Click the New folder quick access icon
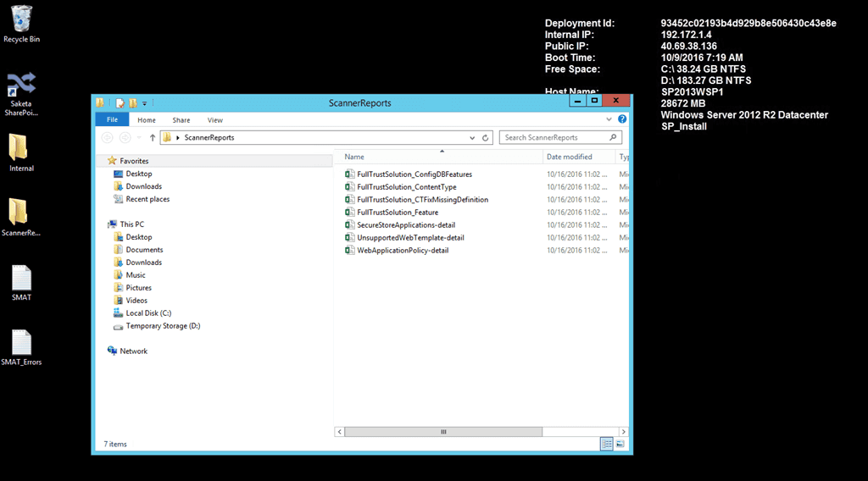The height and width of the screenshot is (481, 868). (x=133, y=102)
